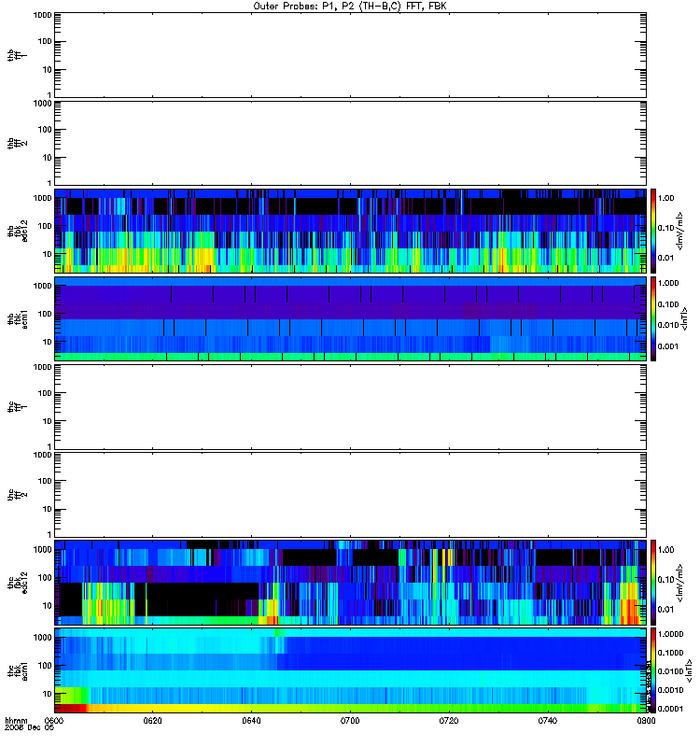Click the '<|mV/m|>' unit label beside thb edc12

tap(680, 231)
